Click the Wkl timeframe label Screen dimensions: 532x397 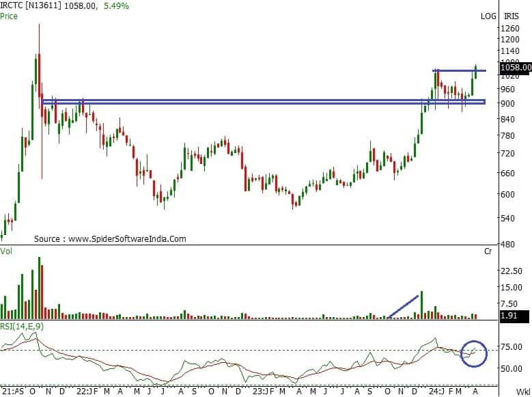[x=523, y=392]
